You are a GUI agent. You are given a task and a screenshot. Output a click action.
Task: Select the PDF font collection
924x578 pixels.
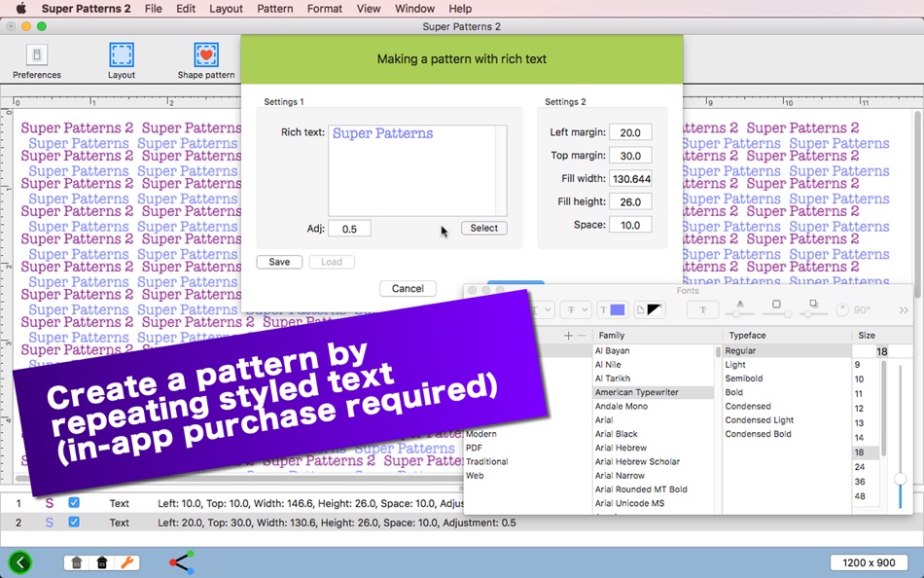pyautogui.click(x=474, y=448)
